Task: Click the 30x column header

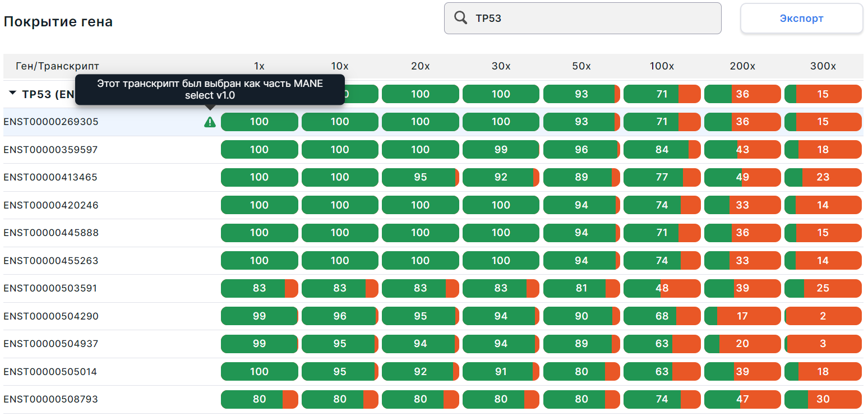Action: 501,66
